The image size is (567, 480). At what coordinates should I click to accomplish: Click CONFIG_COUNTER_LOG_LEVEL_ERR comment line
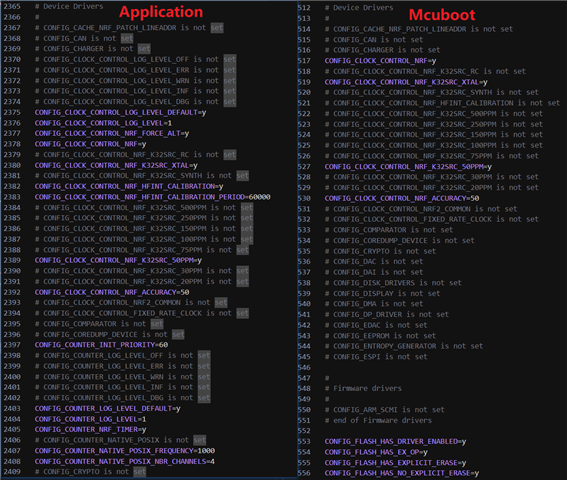tap(123, 366)
